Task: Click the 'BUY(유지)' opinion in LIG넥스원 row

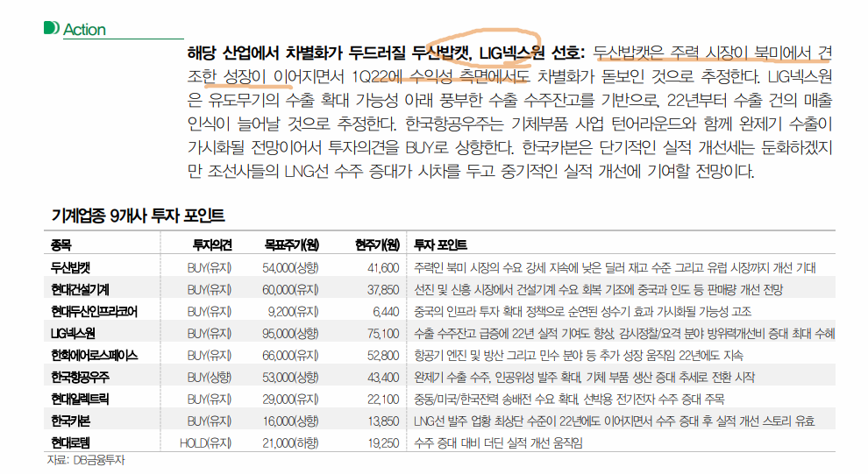Action: pos(210,334)
